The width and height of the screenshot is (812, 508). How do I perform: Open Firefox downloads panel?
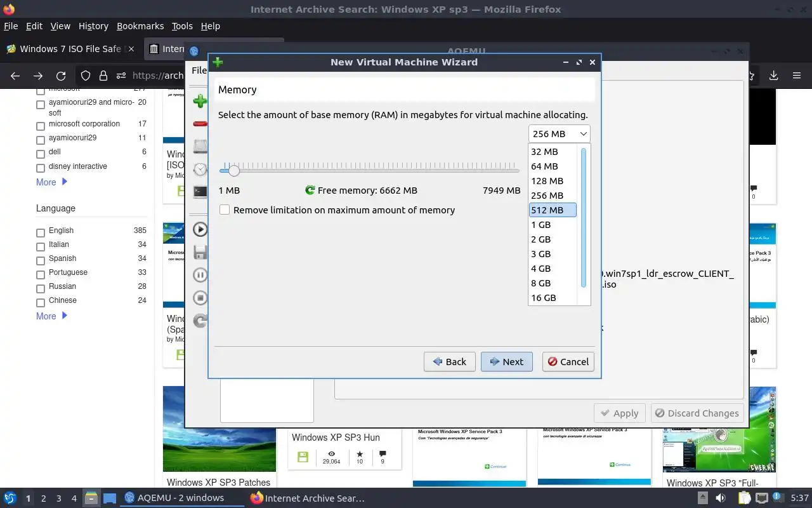[x=773, y=76]
